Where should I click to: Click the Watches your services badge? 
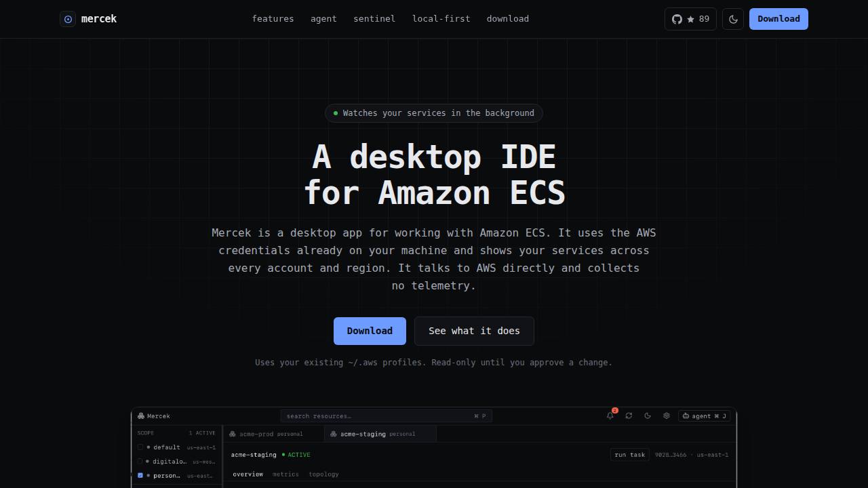point(434,113)
